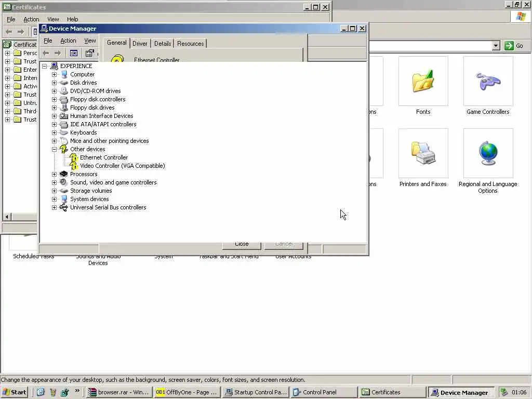Click the System devices icon
The width and height of the screenshot is (532, 399).
click(64, 199)
